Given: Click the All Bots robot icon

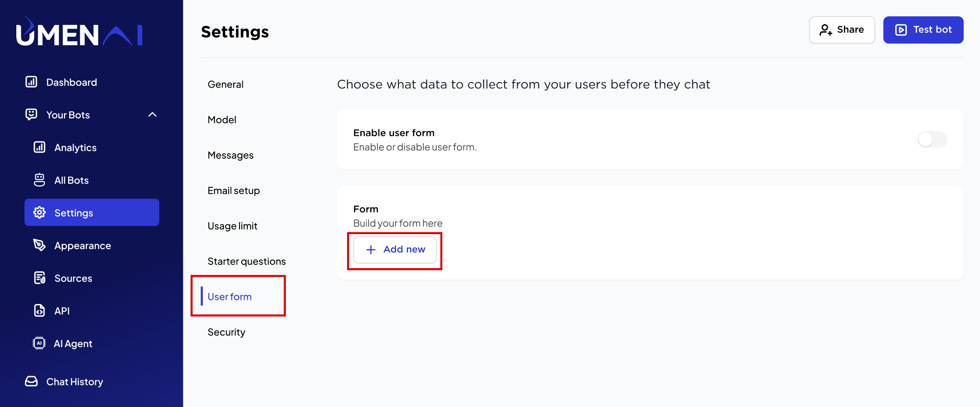Looking at the screenshot, I should 39,180.
